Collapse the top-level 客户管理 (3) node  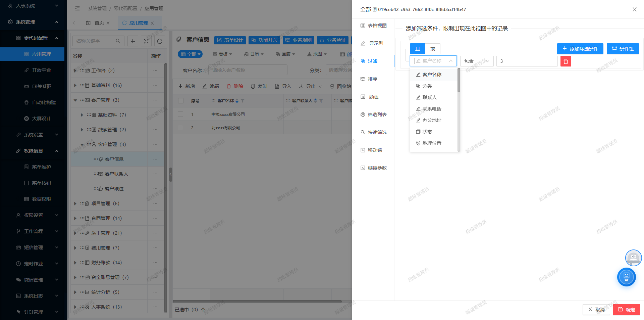click(x=75, y=100)
